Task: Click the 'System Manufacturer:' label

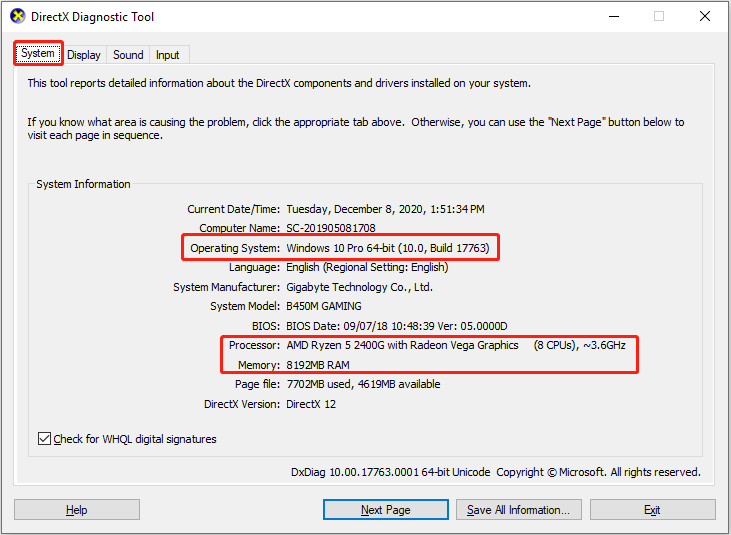Action: coord(227,287)
